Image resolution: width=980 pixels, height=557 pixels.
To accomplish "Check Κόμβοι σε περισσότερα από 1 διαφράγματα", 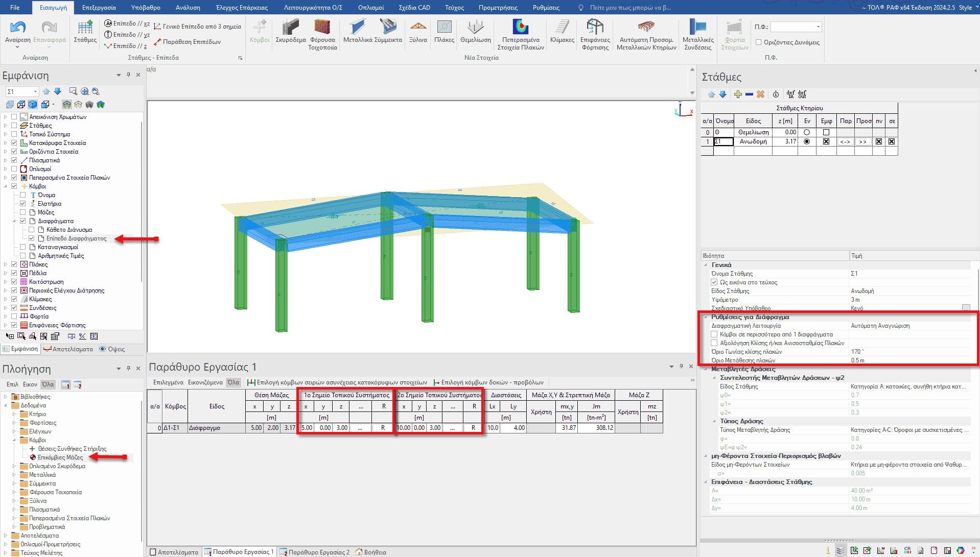I will (714, 334).
